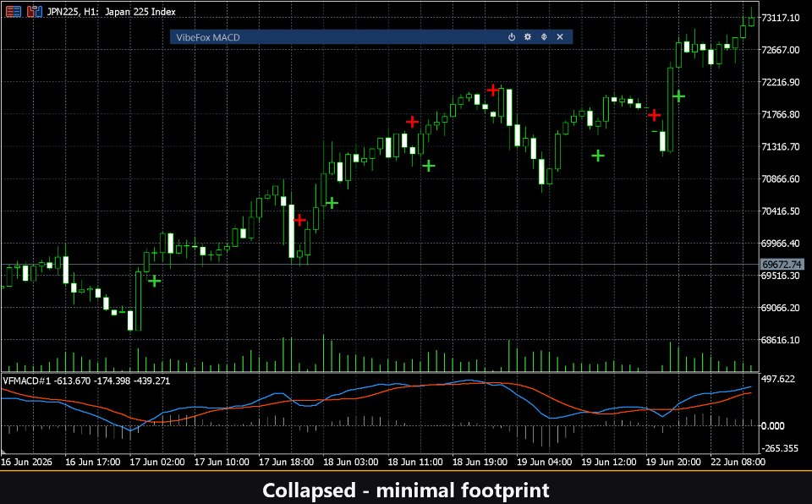Click the red cross marker near 18 Jun 11:00
Image resolution: width=812 pixels, height=504 pixels.
(x=412, y=122)
